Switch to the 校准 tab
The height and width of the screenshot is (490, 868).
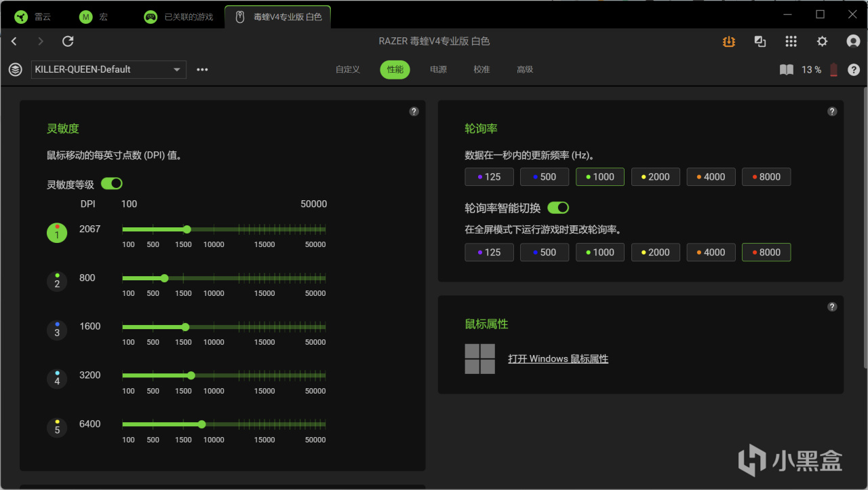pyautogui.click(x=481, y=69)
